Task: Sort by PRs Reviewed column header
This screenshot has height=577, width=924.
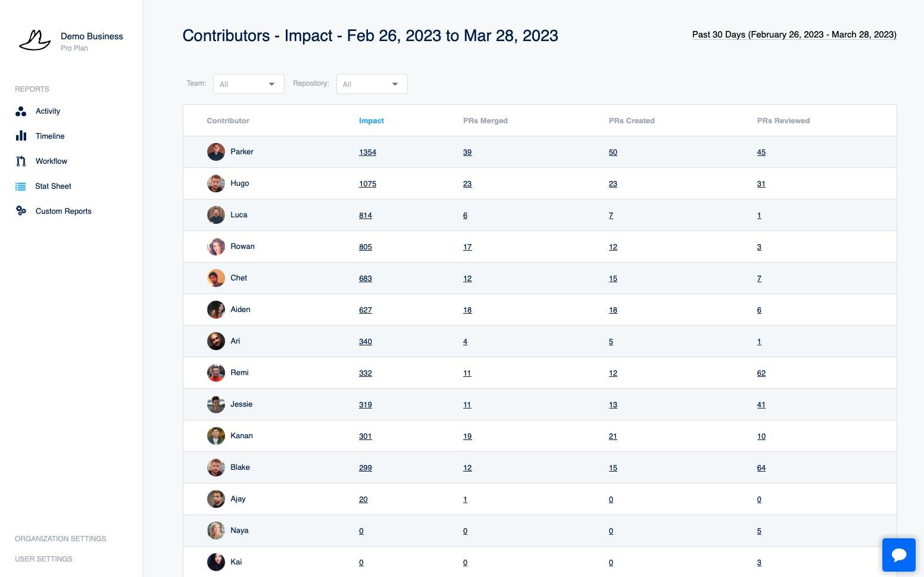Action: [x=783, y=121]
